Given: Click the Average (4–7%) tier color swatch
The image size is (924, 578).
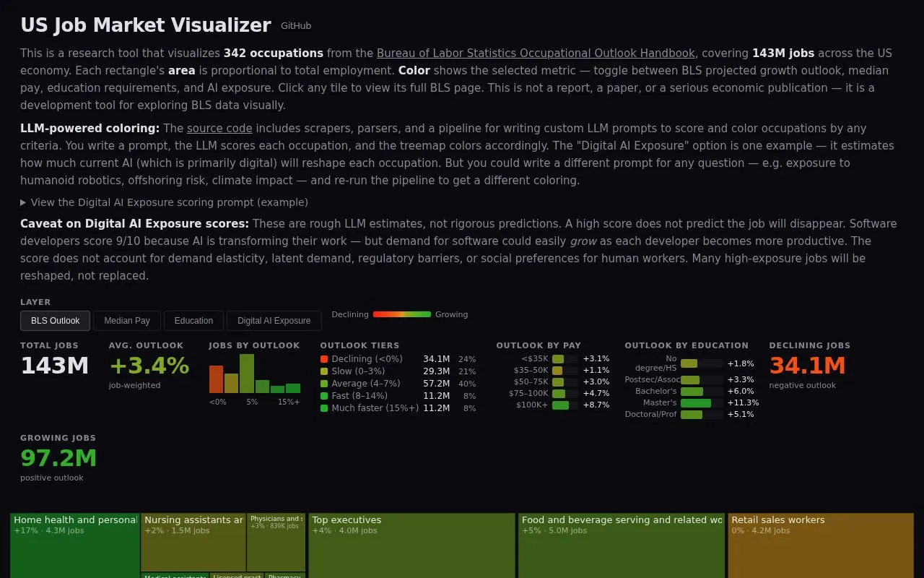Looking at the screenshot, I should point(324,384).
